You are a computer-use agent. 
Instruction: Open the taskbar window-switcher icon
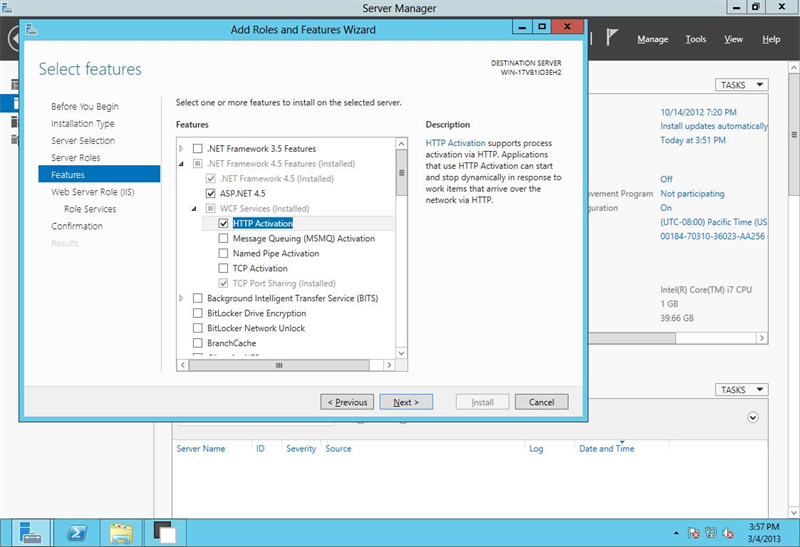[x=165, y=533]
